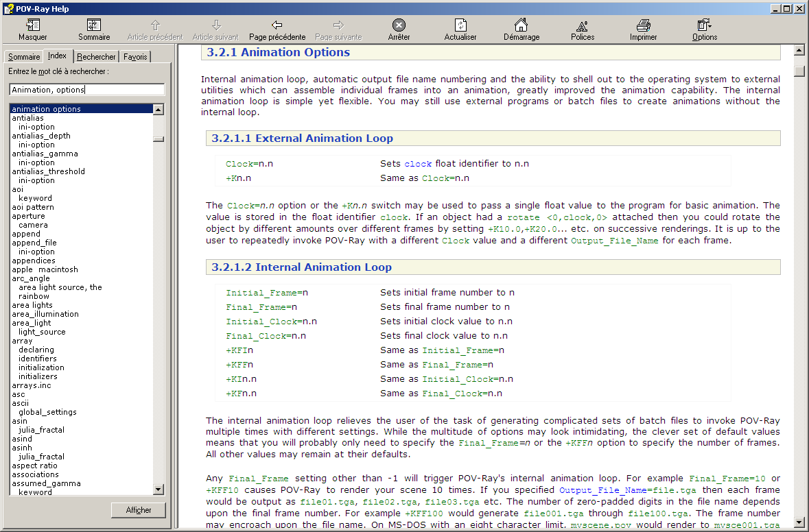Open the Favoris tab
Image resolution: width=809 pixels, height=532 pixels.
pos(135,57)
